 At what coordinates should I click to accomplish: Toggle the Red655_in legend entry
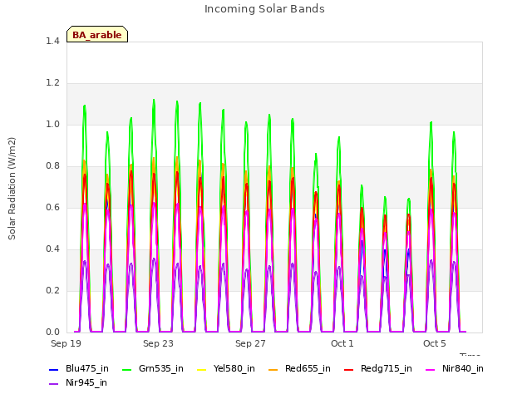(x=299, y=368)
